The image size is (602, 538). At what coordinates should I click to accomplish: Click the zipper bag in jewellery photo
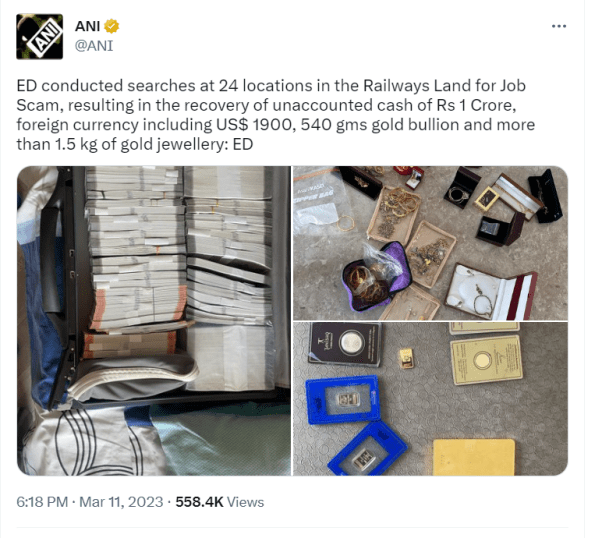tap(321, 204)
